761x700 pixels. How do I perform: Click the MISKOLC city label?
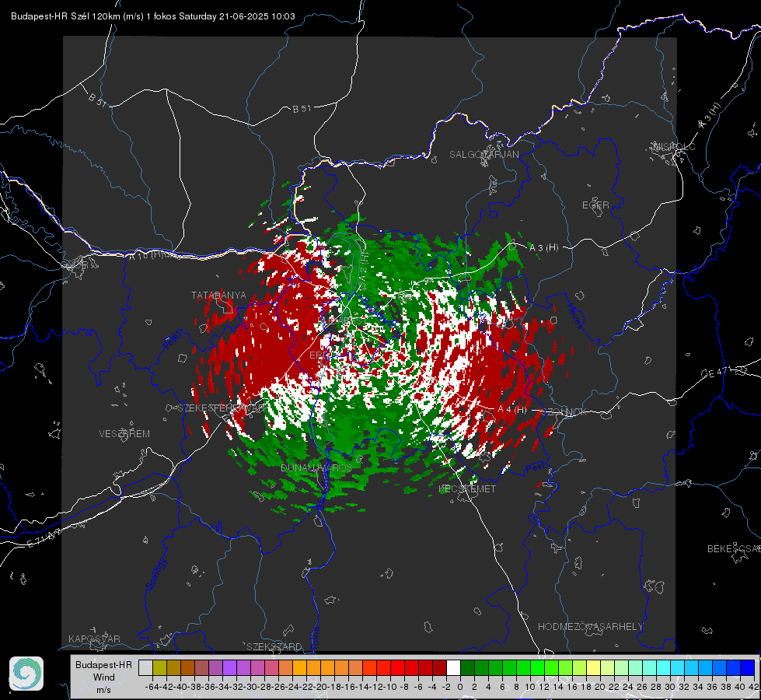click(674, 147)
